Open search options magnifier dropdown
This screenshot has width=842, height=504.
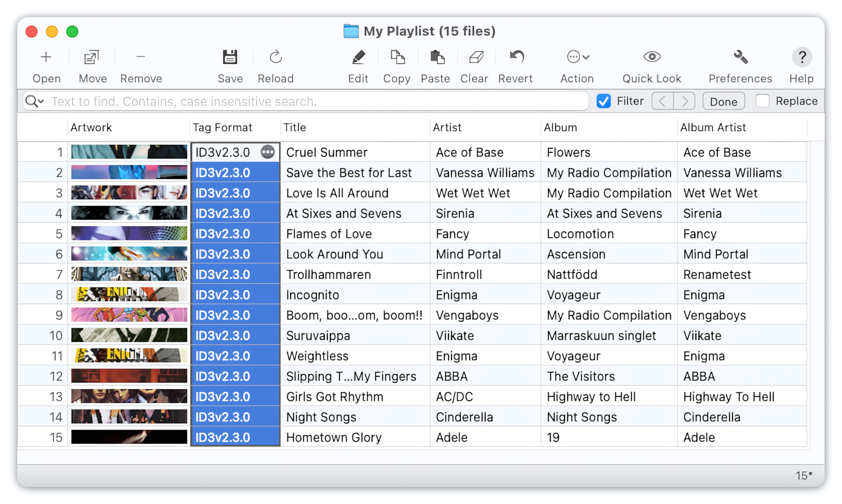point(35,101)
